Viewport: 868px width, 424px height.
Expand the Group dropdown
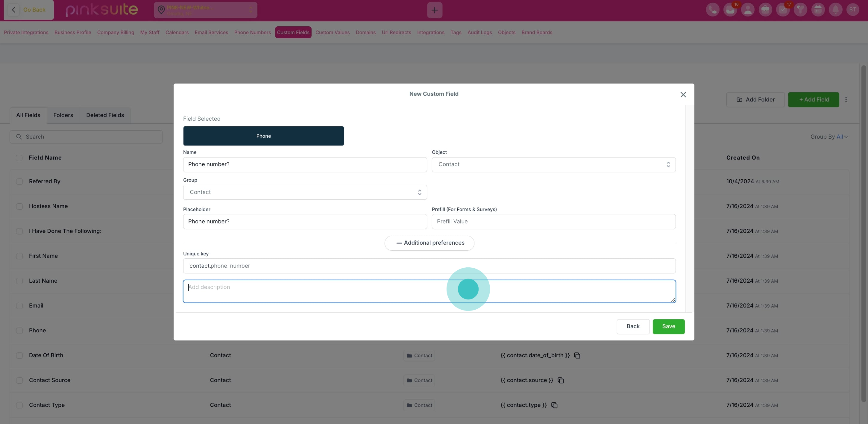(x=305, y=192)
